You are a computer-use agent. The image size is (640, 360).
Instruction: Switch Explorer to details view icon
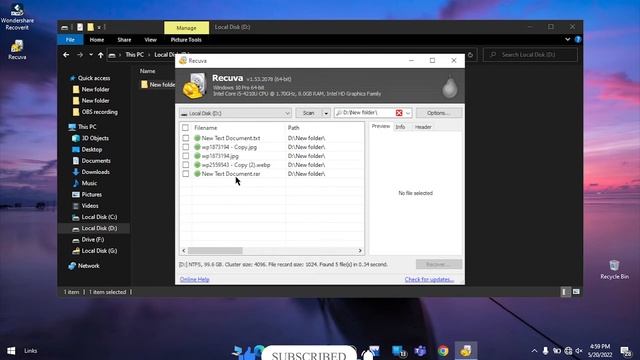[x=565, y=292]
